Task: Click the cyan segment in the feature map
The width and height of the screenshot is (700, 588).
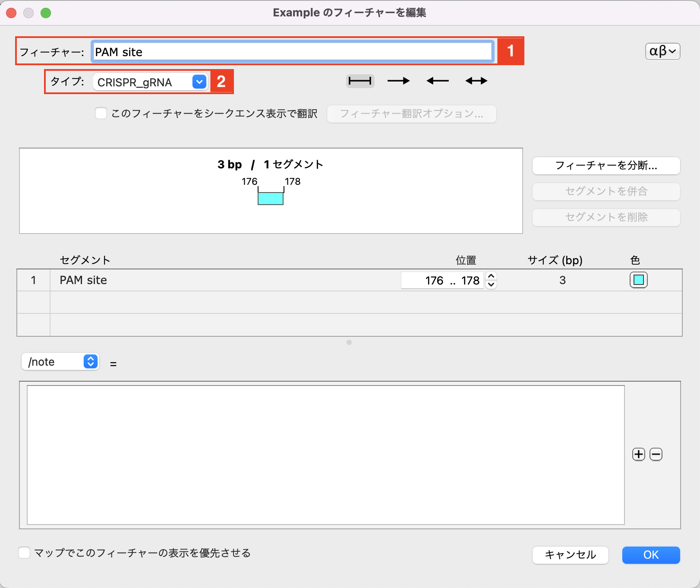Action: click(x=270, y=198)
